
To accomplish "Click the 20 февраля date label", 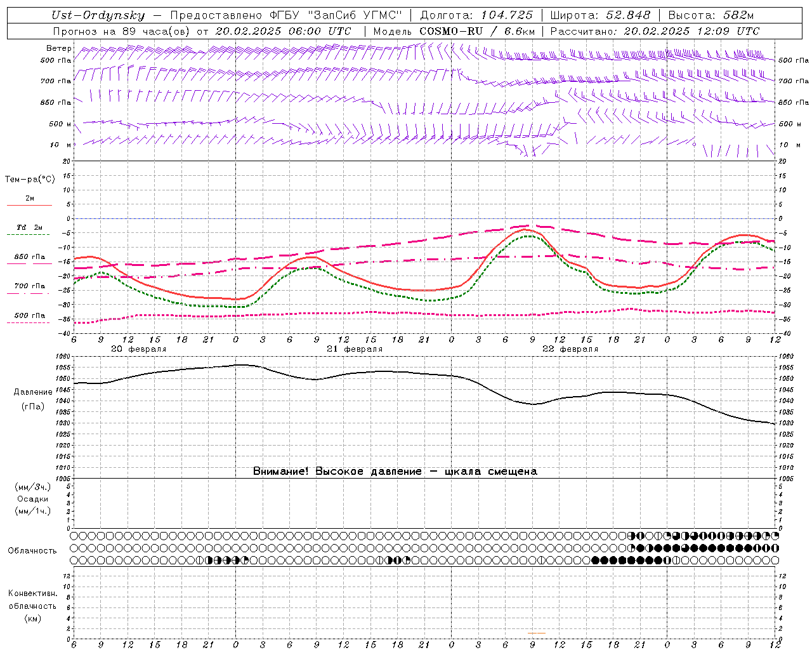I will [139, 349].
